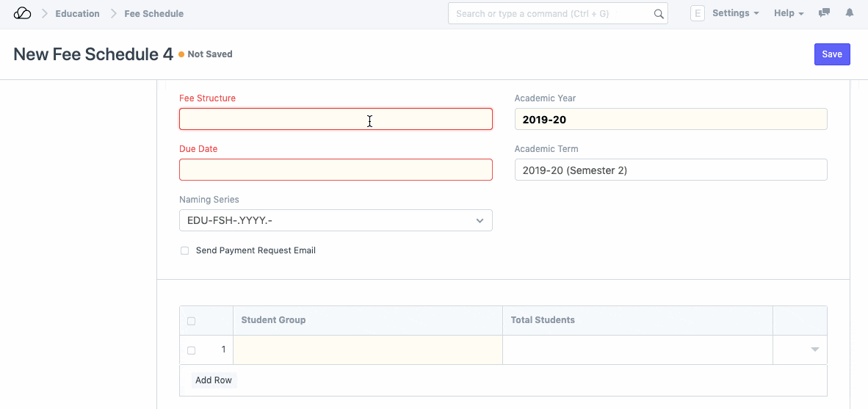Select all rows checkbox in table header
Image resolution: width=868 pixels, height=409 pixels.
pos(192,321)
